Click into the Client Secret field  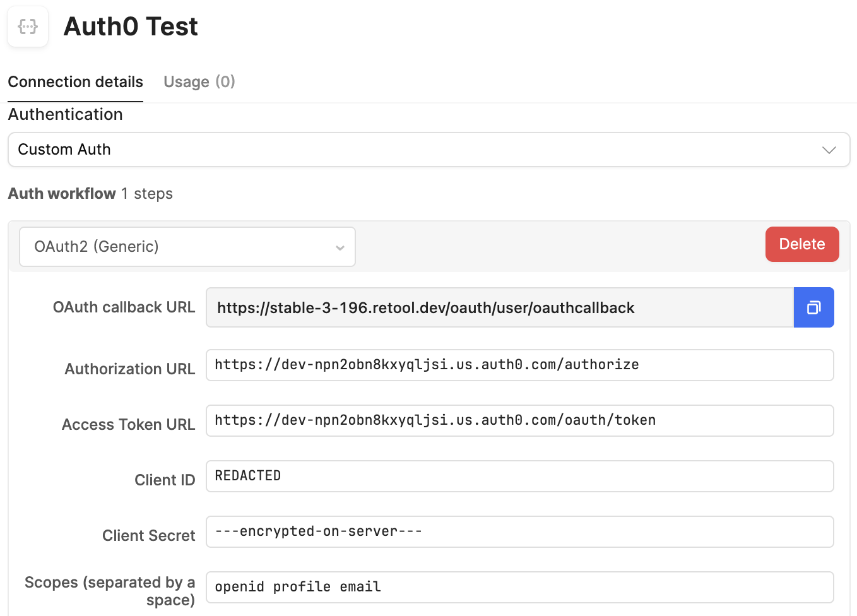coord(520,531)
